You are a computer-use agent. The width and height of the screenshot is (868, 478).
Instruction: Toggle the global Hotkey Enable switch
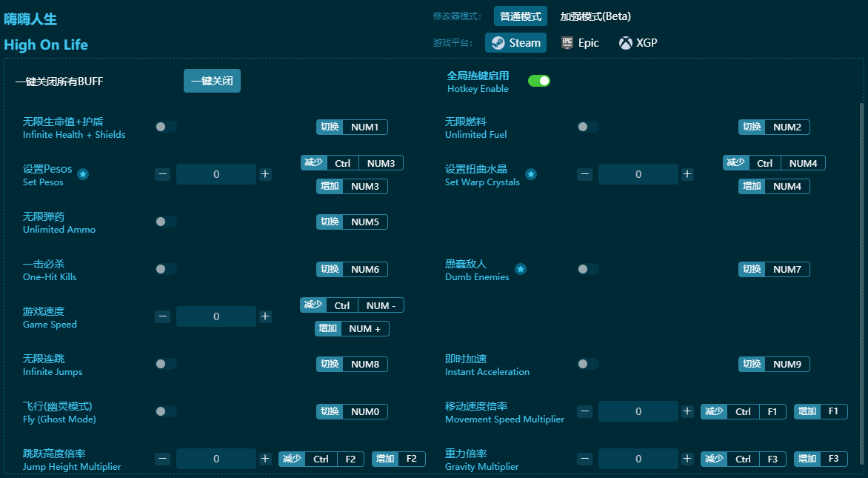(x=538, y=82)
